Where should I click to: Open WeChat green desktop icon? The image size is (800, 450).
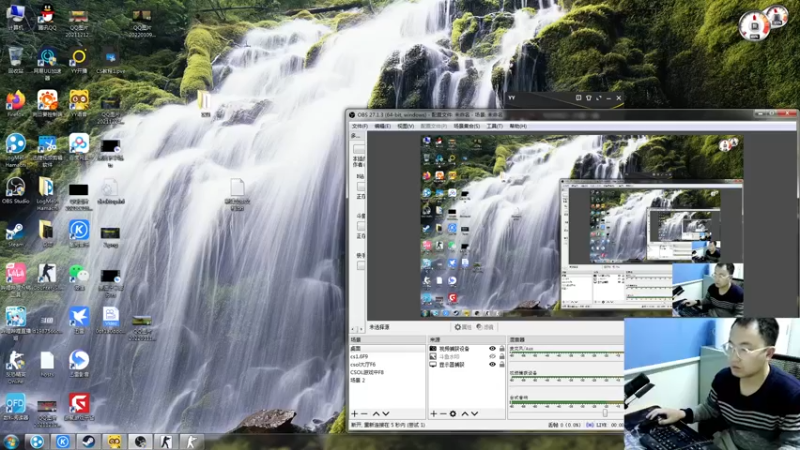click(79, 278)
